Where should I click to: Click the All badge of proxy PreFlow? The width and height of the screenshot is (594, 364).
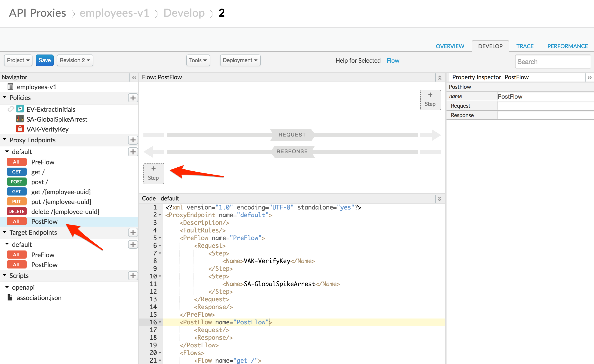click(16, 162)
